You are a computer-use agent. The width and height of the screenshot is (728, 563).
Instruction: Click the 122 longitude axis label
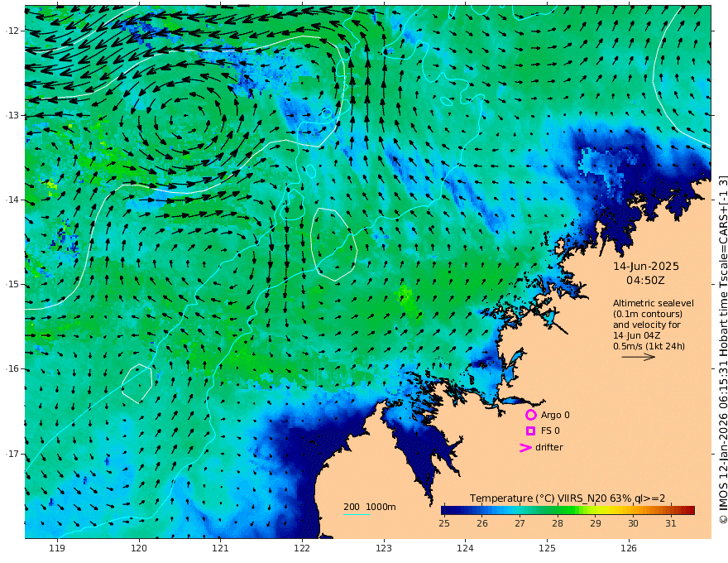302,549
